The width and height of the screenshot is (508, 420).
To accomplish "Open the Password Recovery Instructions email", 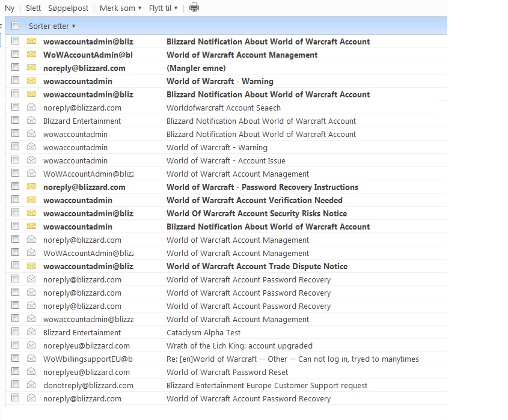I will [262, 187].
